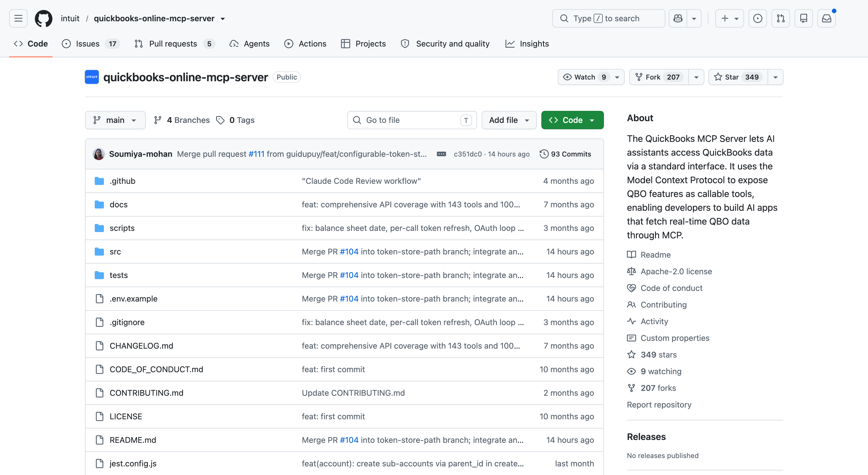Image resolution: width=868 pixels, height=475 pixels.
Task: Open Copilot chat icon
Action: pyautogui.click(x=678, y=18)
